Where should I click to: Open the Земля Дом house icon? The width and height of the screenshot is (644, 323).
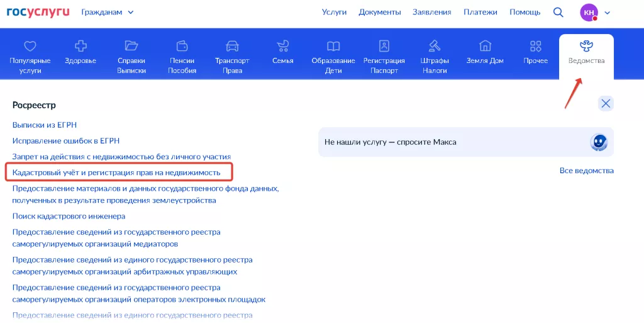click(485, 45)
